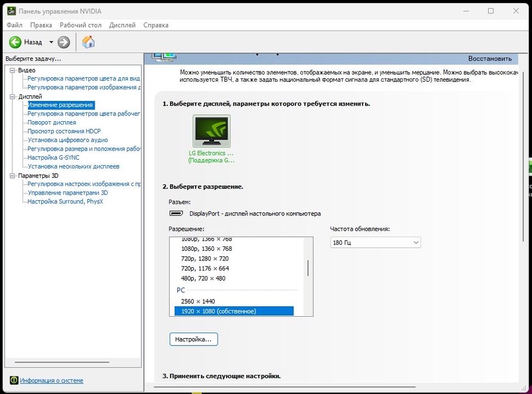
Task: Open Регулировка параметров изображения for video
Action: [83, 87]
